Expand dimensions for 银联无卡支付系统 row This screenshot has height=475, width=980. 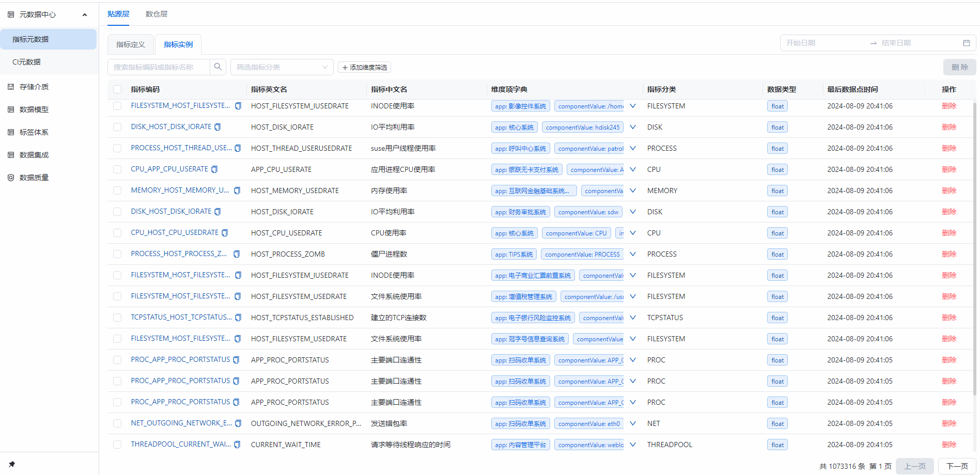(633, 169)
